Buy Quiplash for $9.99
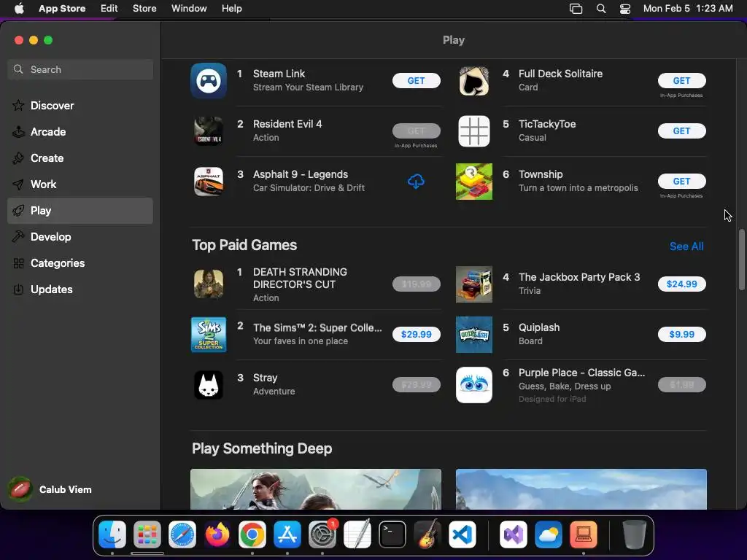 coord(682,334)
